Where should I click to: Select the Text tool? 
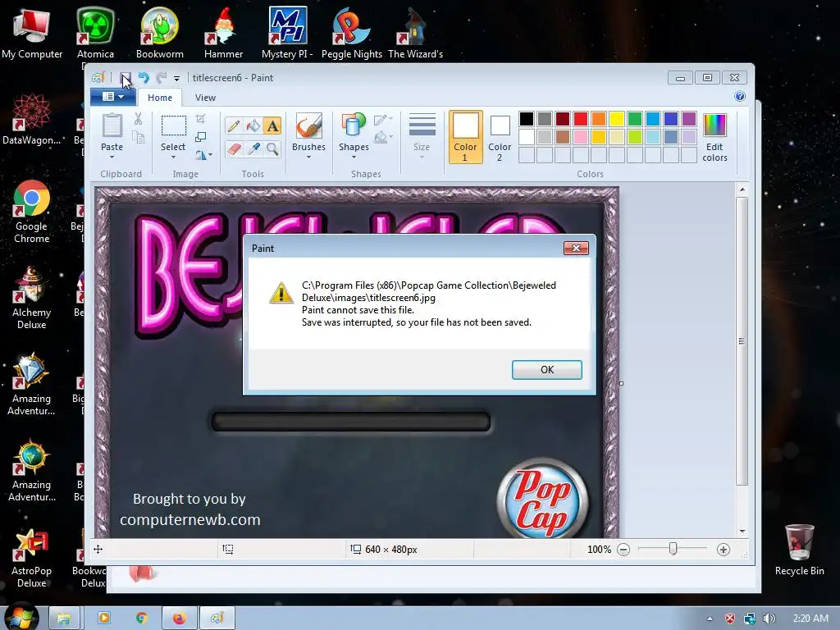click(272, 126)
